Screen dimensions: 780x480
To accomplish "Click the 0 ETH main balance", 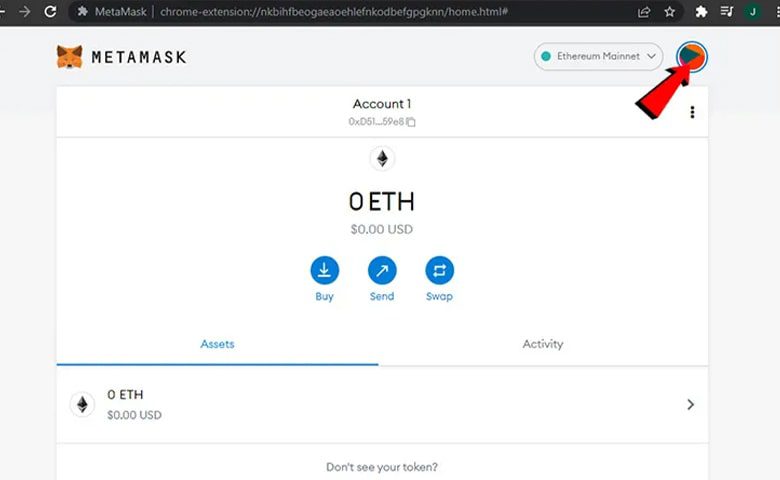I will [x=382, y=201].
